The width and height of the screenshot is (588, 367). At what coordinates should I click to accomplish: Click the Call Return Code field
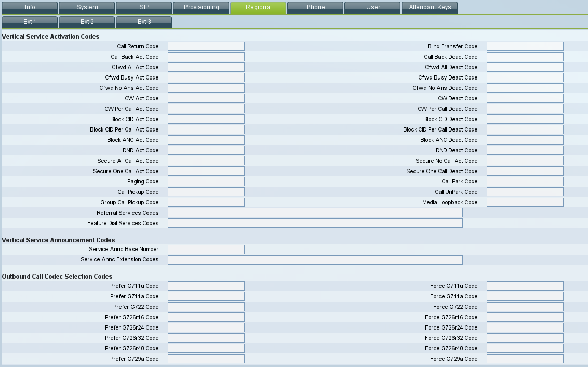(x=206, y=46)
